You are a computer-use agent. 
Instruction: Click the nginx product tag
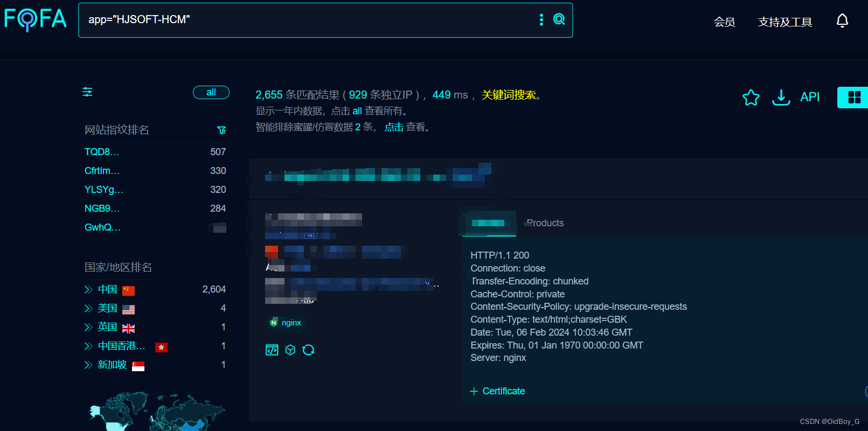(286, 323)
